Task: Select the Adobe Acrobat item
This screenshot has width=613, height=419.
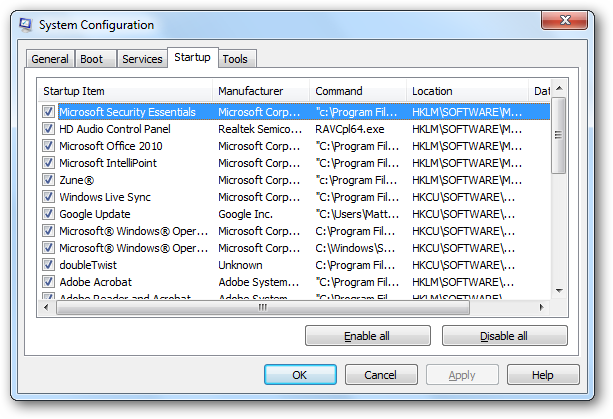Action: (95, 282)
